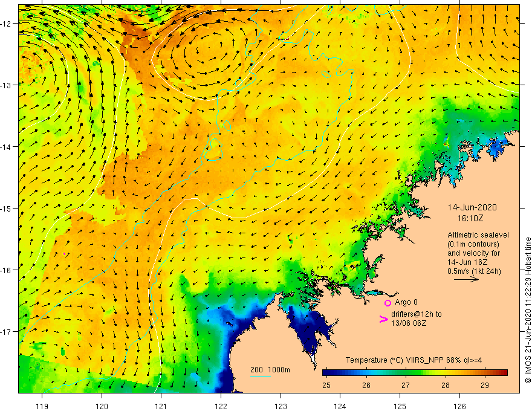
Task: Click the 'Argo 0' label
Action: coord(406,302)
